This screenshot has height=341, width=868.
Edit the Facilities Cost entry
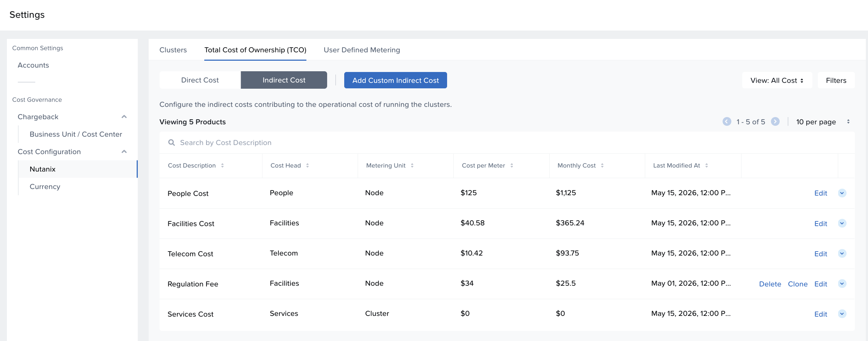click(x=821, y=224)
